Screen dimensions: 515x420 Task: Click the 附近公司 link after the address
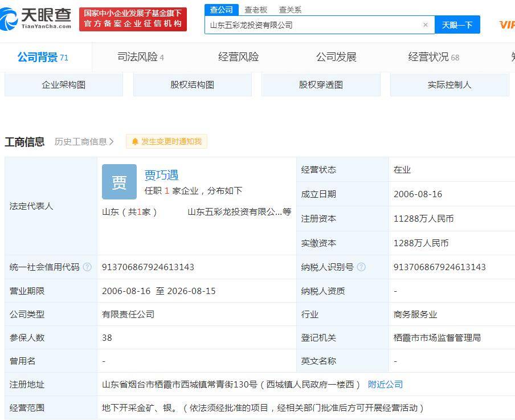pyautogui.click(x=385, y=385)
